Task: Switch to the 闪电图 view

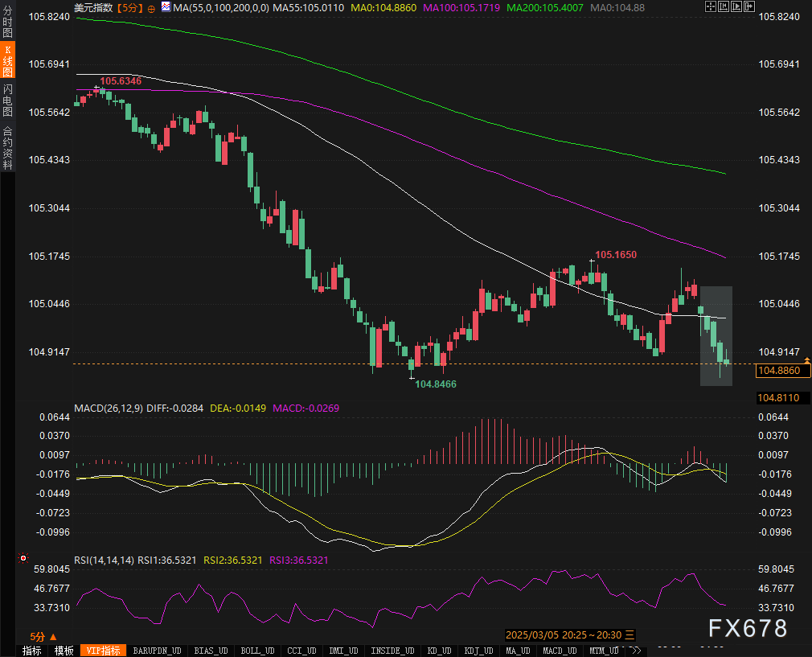Action: [7, 101]
